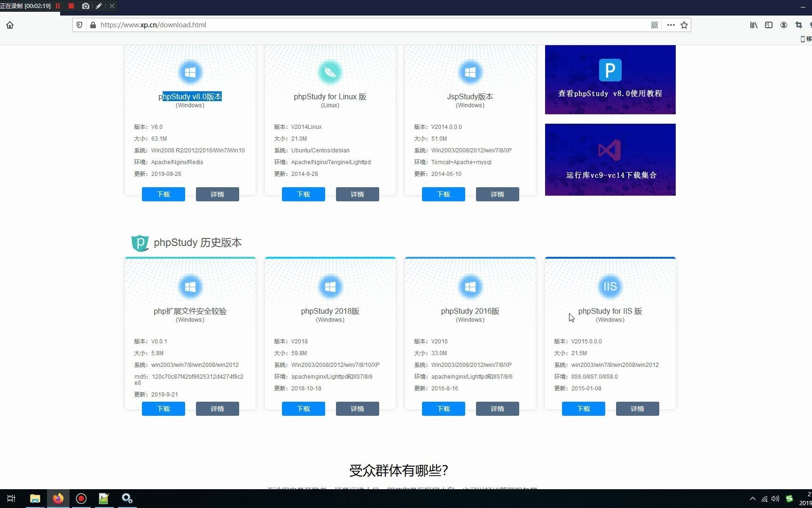Screen dimensions: 812x508
Task: Click the phpStudy 2018 Windows icon
Action: point(330,286)
